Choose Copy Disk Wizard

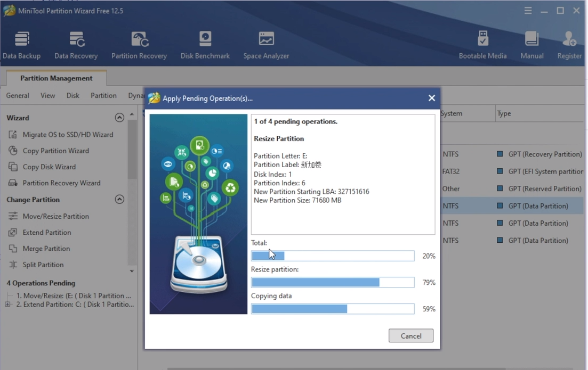tap(49, 167)
